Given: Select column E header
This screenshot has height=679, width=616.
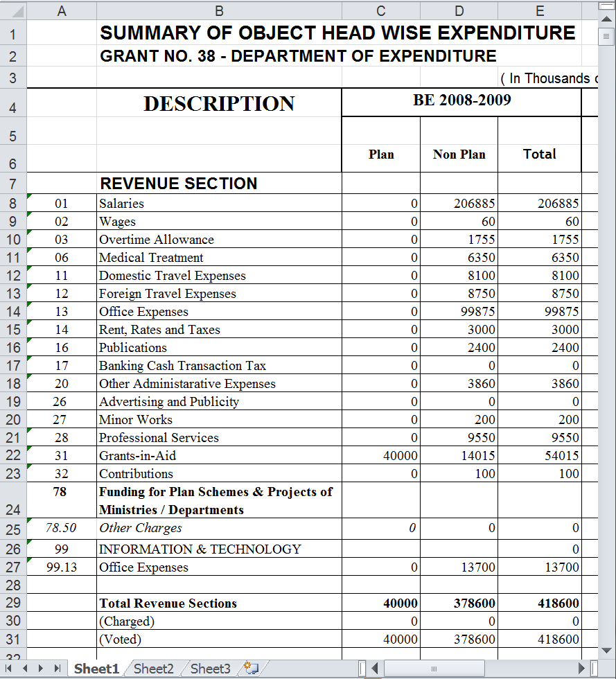Looking at the screenshot, I should point(540,11).
